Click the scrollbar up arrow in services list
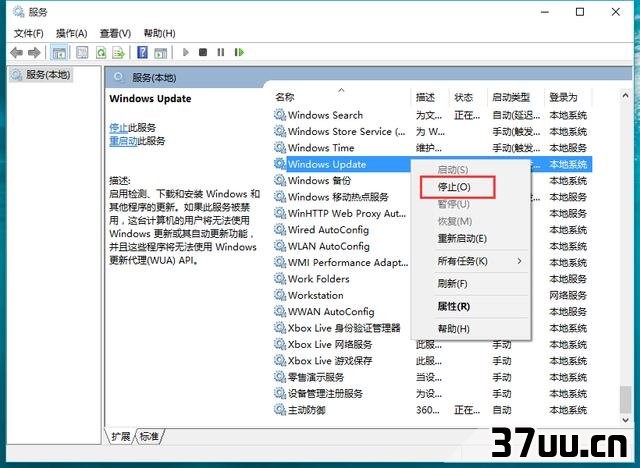Image resolution: width=640 pixels, height=468 pixels. tap(625, 96)
